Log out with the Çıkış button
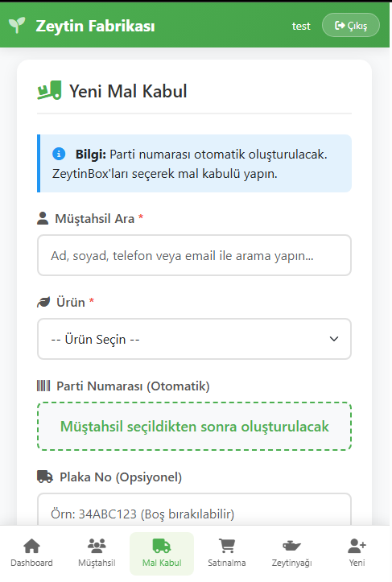The height and width of the screenshot is (582, 392). 351,25
